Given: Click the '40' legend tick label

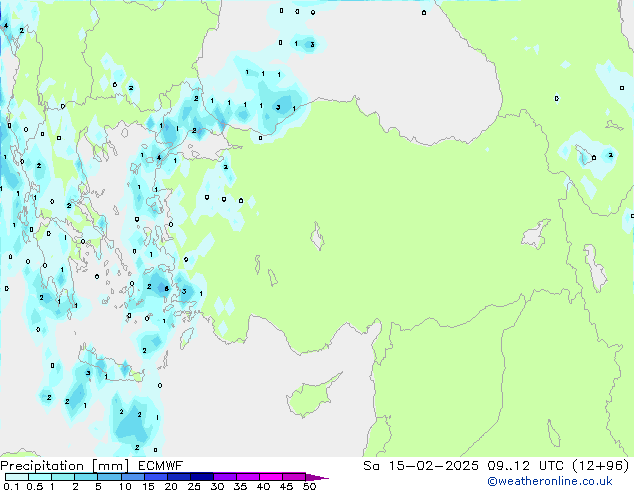Looking at the screenshot, I should coord(263,486).
